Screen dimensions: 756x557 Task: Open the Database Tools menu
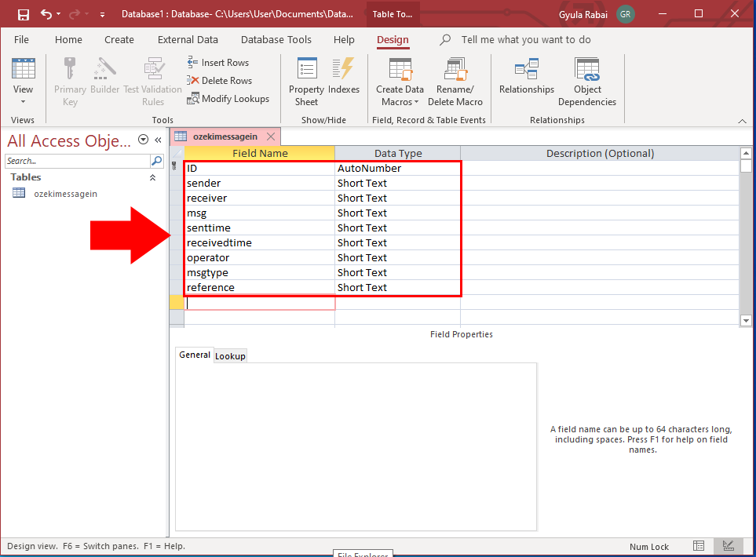pos(276,39)
